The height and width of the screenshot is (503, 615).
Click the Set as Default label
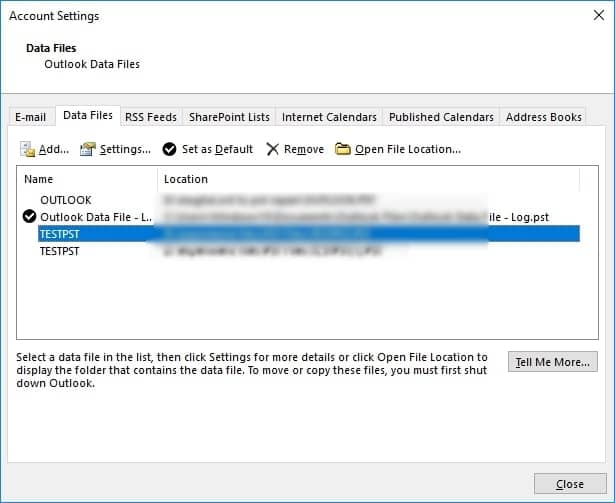pos(217,149)
